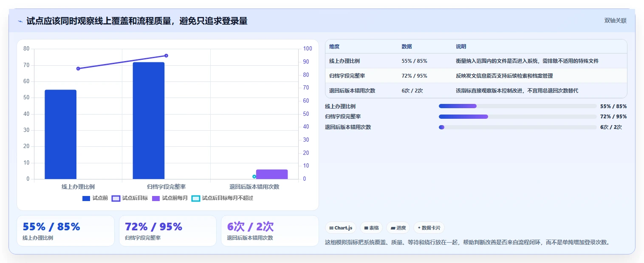Click the purple bar for 退回后版本错用次数

tap(272, 174)
